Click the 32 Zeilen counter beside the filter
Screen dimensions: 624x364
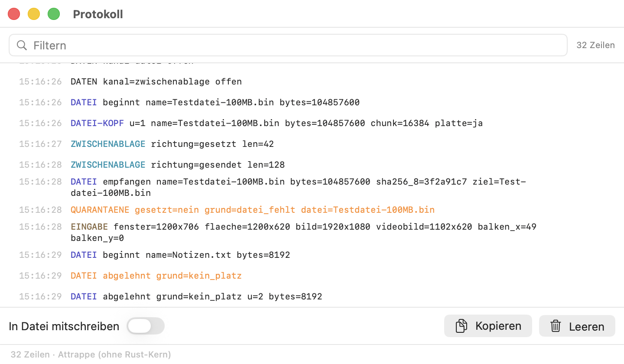pyautogui.click(x=595, y=45)
